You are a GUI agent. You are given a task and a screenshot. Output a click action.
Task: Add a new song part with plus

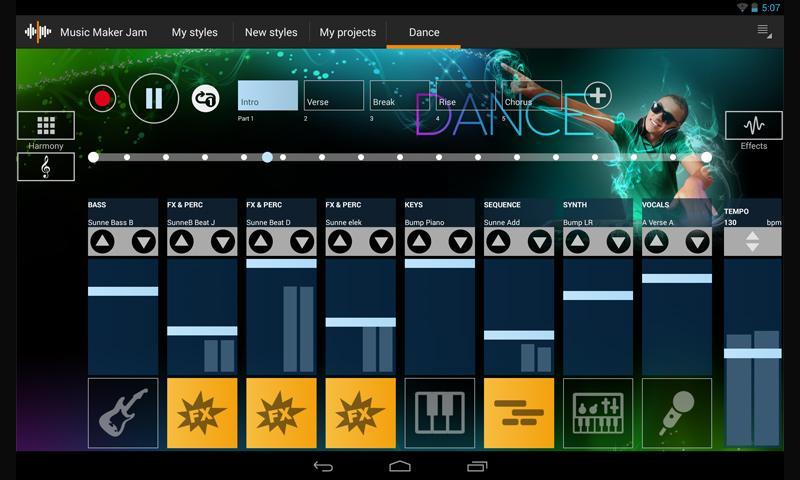[x=597, y=95]
